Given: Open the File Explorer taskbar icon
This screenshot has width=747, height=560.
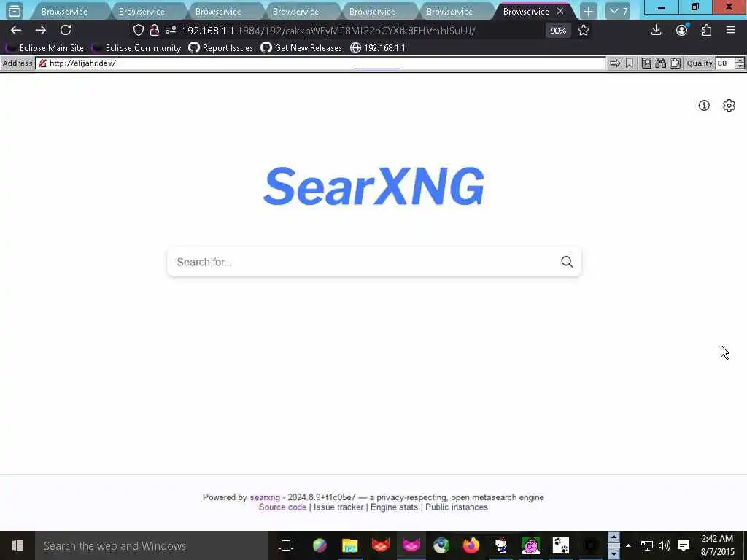Looking at the screenshot, I should (x=349, y=545).
